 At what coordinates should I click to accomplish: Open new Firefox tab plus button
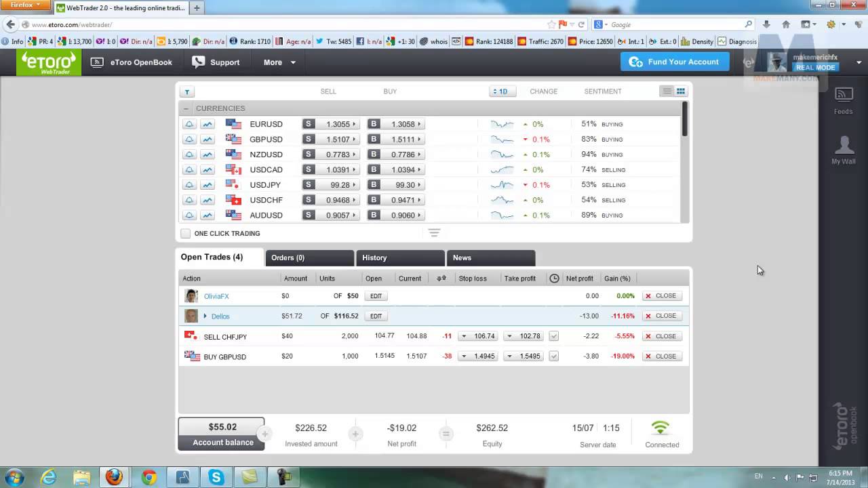(197, 8)
